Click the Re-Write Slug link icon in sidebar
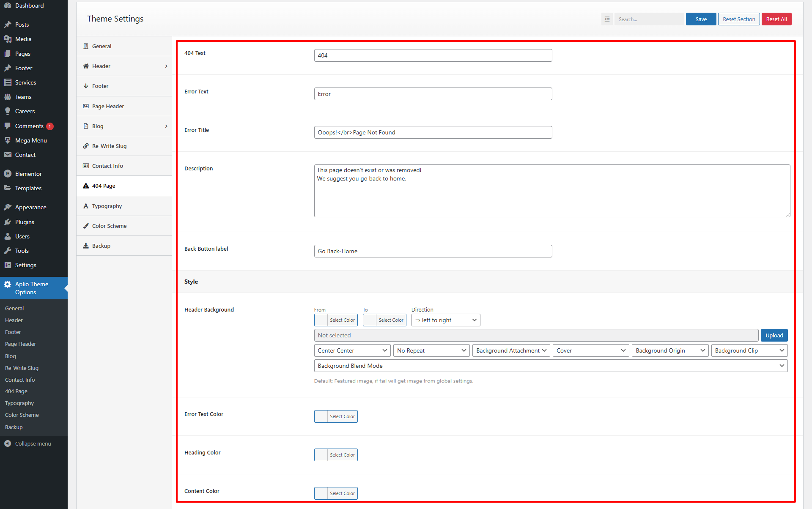The height and width of the screenshot is (509, 812). point(87,145)
